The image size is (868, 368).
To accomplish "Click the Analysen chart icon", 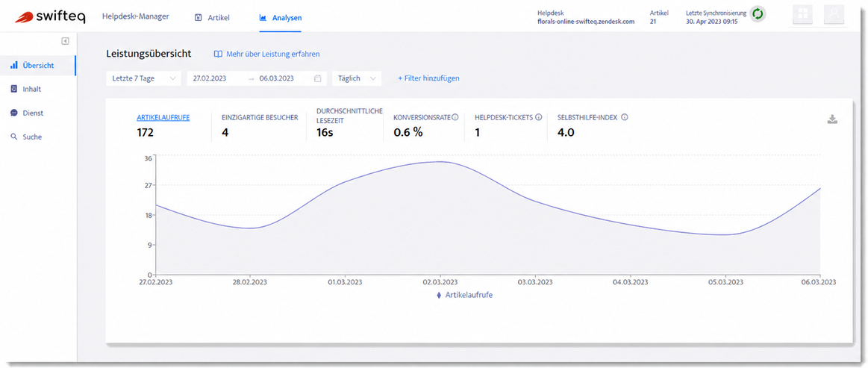I will 263,18.
